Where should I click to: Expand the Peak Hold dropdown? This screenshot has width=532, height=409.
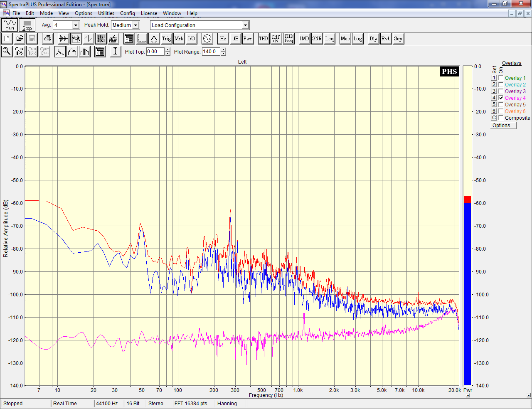point(135,25)
